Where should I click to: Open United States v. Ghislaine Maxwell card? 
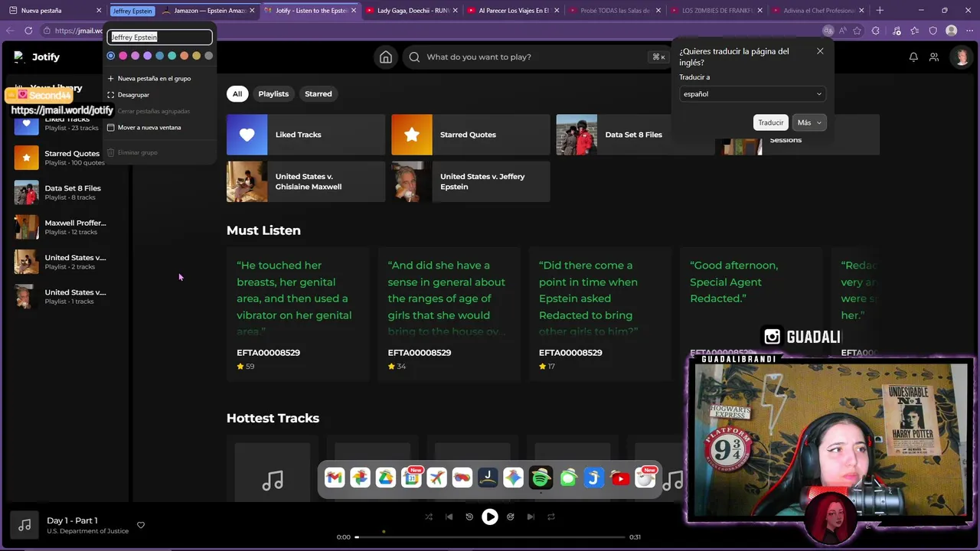pos(305,181)
